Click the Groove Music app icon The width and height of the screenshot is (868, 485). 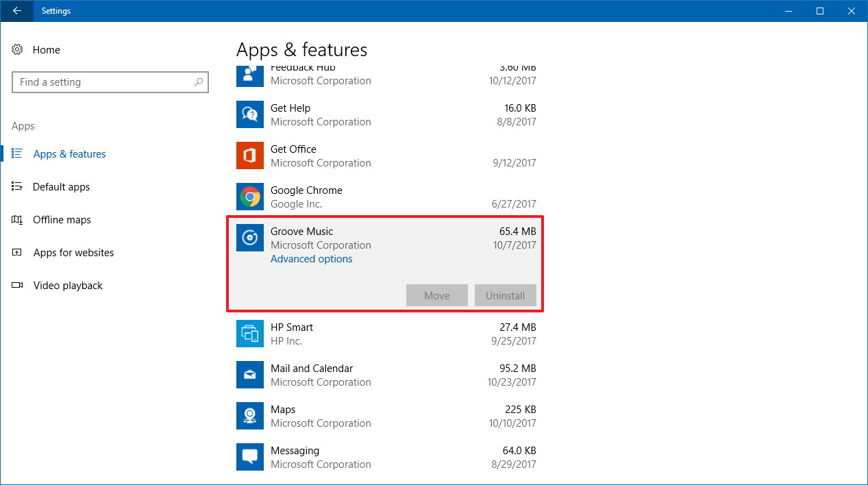pos(250,238)
